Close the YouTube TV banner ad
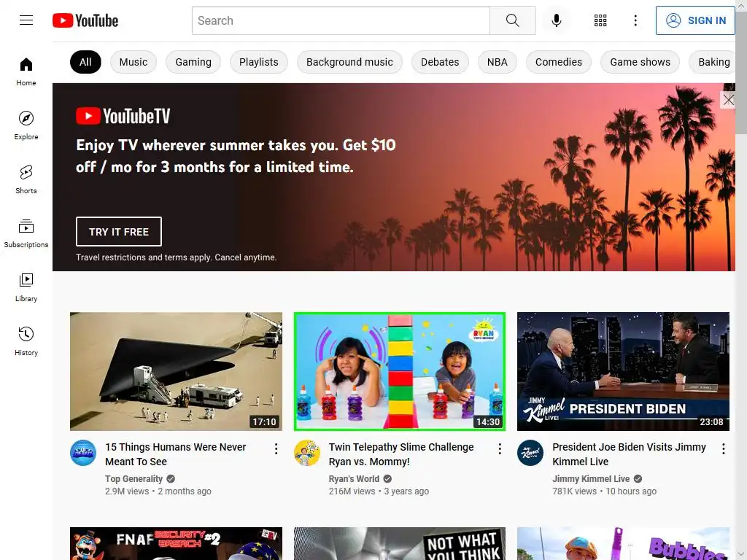 [x=728, y=100]
